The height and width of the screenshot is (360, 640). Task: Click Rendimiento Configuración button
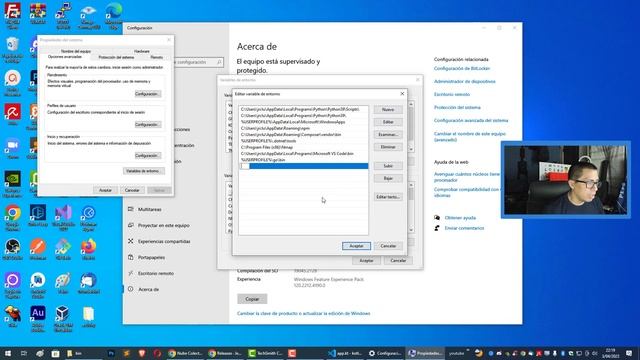click(x=147, y=94)
